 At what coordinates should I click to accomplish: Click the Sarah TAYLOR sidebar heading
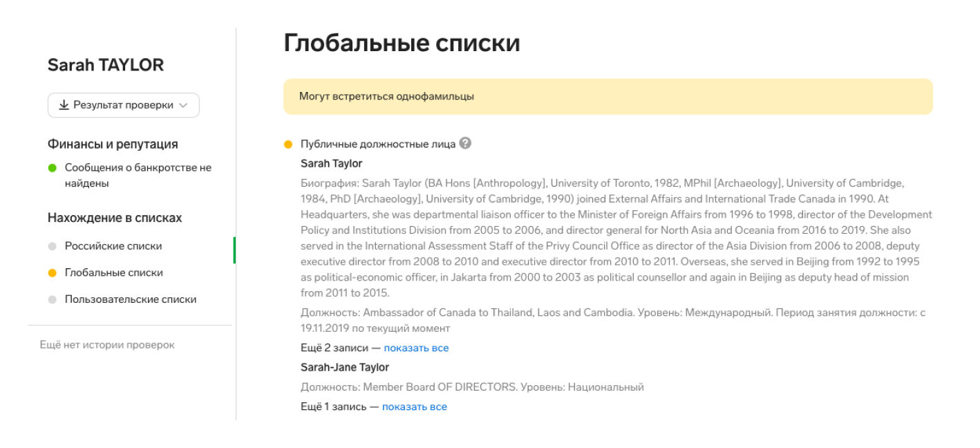point(106,65)
